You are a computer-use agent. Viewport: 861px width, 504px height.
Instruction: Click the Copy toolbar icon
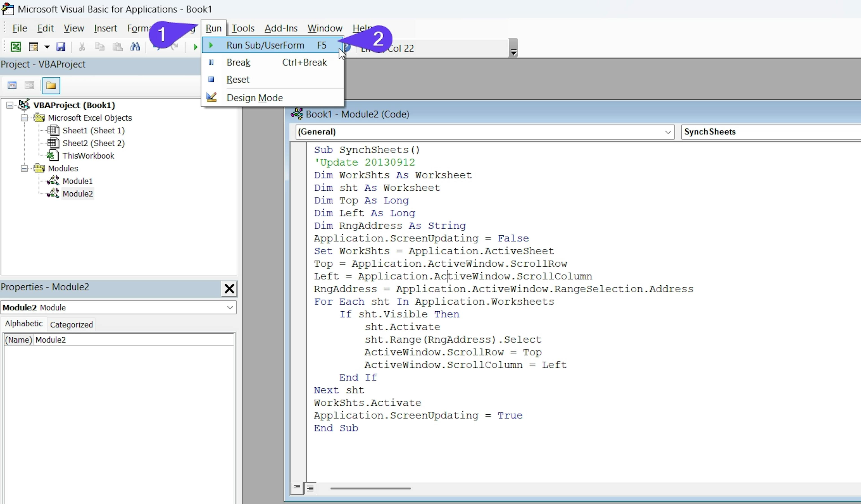point(99,47)
